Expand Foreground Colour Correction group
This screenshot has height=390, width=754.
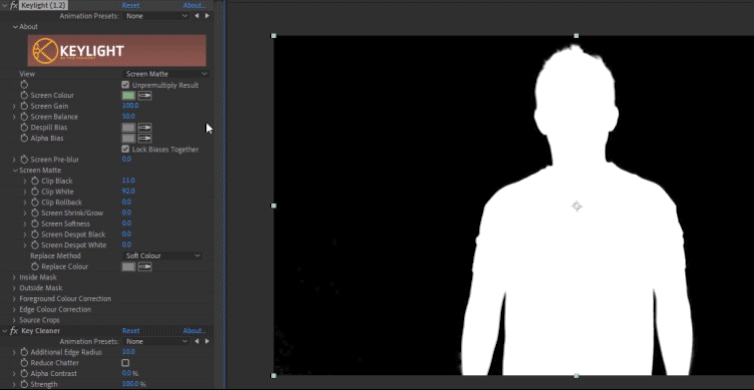click(14, 299)
